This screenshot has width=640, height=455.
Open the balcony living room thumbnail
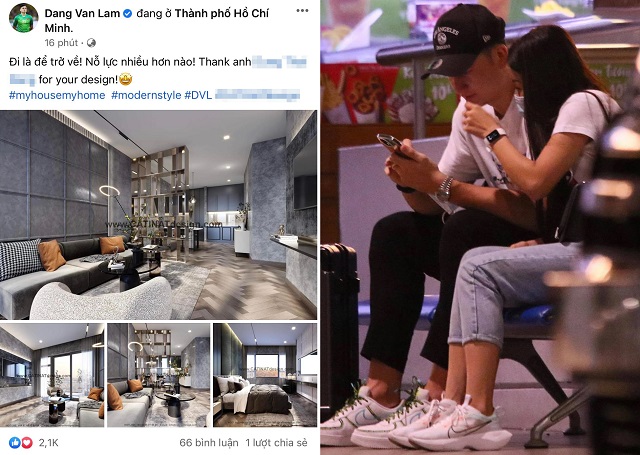click(x=52, y=375)
